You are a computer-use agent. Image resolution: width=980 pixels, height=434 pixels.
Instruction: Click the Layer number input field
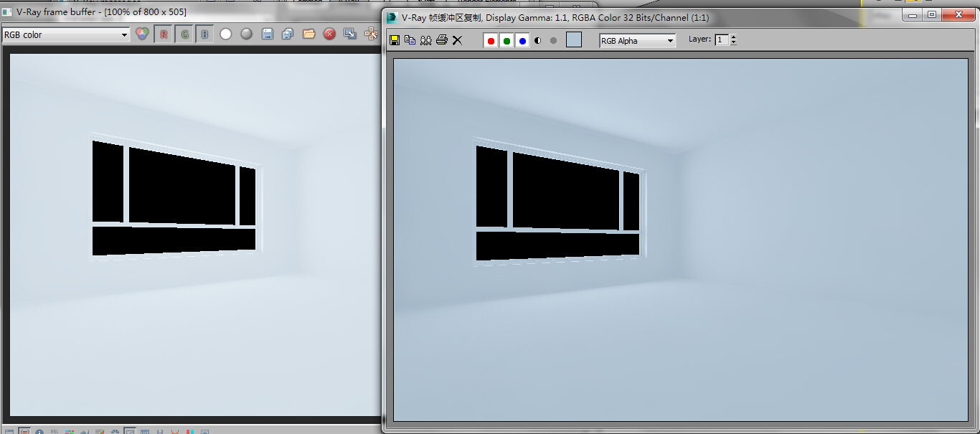pyautogui.click(x=721, y=40)
